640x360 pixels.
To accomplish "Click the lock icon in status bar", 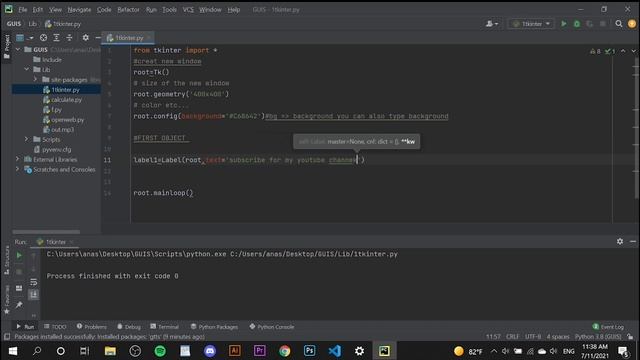I will click(630, 337).
